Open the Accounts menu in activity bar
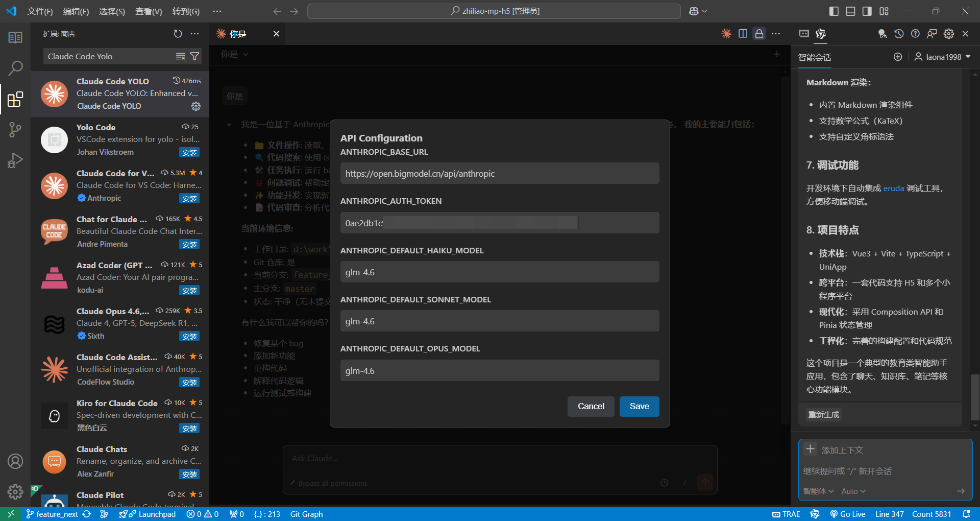 click(x=15, y=461)
